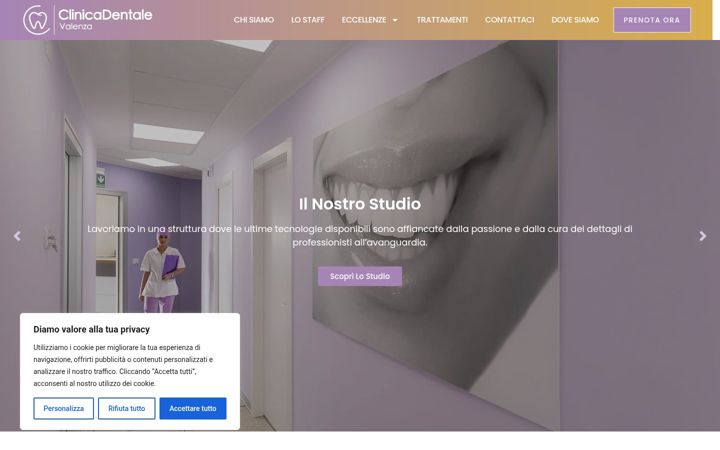Open the Contattaci menu item

510,20
